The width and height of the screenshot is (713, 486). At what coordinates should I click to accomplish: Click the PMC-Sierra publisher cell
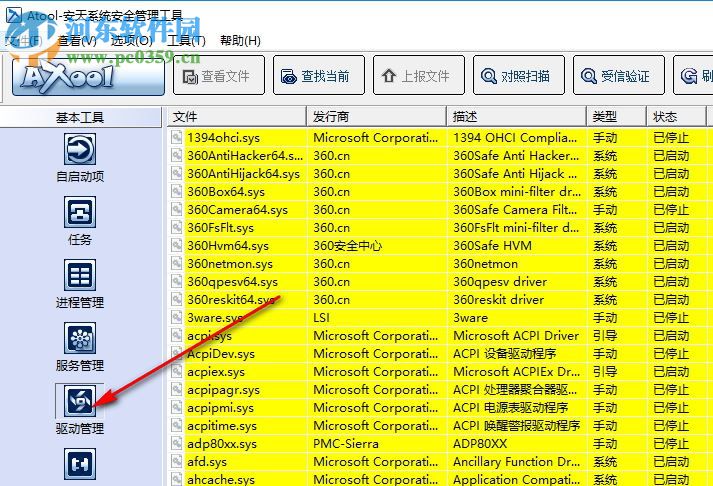click(x=346, y=444)
